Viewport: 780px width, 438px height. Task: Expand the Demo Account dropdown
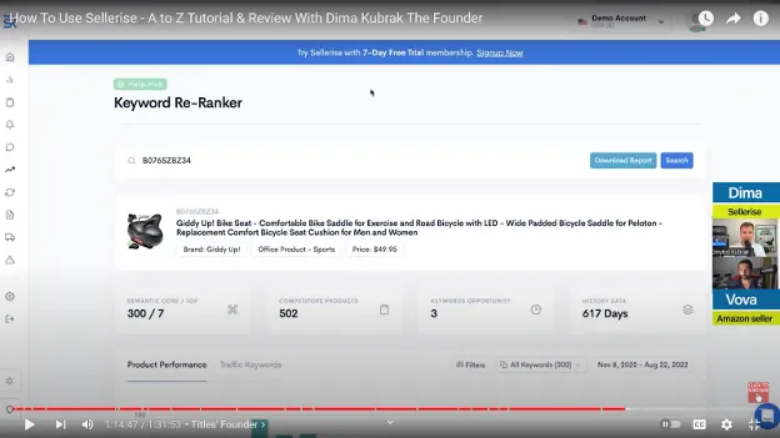click(661, 22)
